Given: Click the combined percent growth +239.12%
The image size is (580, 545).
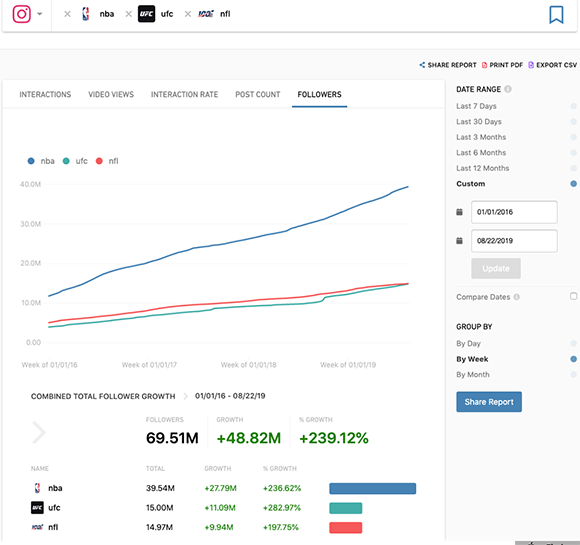Looking at the screenshot, I should 334,438.
